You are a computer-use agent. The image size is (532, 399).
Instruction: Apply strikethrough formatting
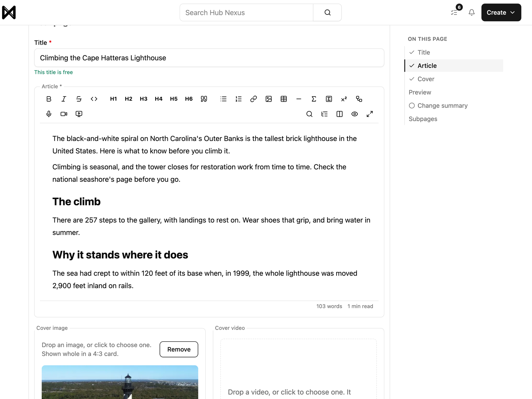click(x=79, y=99)
